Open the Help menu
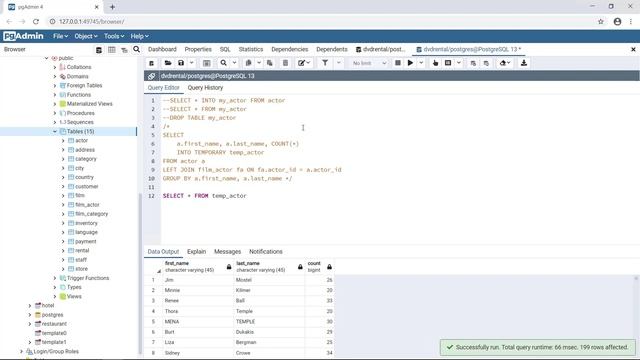640x360 pixels. click(140, 36)
